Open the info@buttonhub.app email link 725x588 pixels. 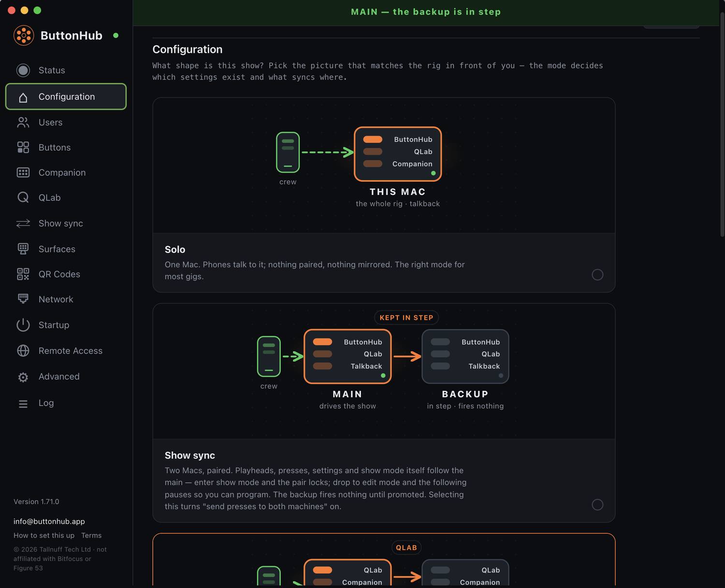coord(49,521)
